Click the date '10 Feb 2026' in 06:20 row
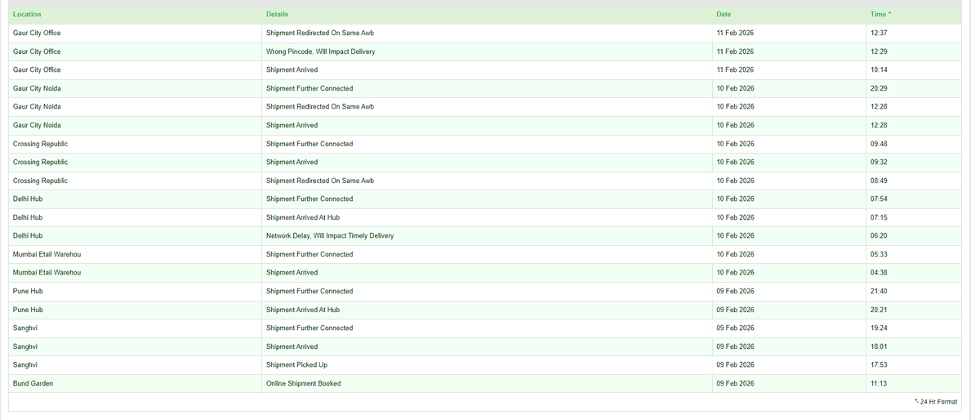The width and height of the screenshot is (980, 420). 735,236
